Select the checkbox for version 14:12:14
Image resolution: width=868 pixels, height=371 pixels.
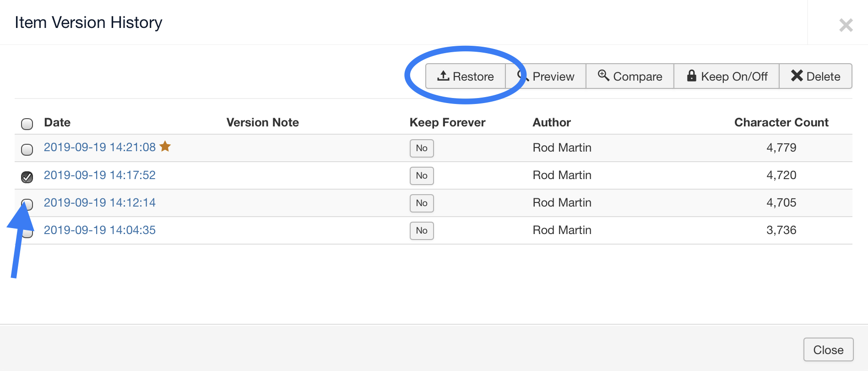[x=27, y=204]
